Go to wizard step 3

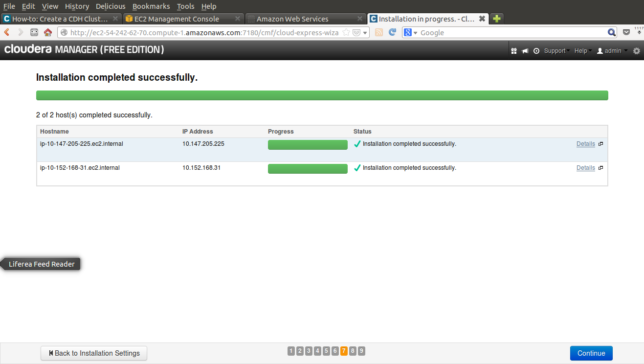[309, 351]
